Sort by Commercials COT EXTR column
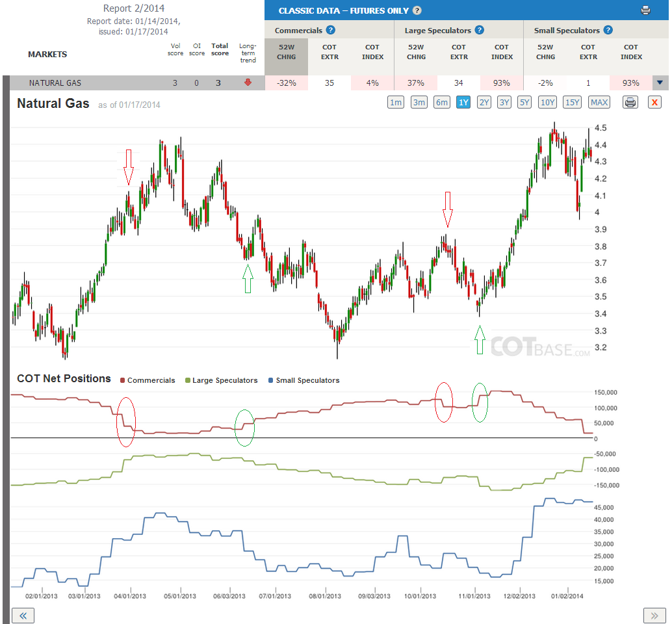Viewport: 672px width, 624px height. point(330,52)
